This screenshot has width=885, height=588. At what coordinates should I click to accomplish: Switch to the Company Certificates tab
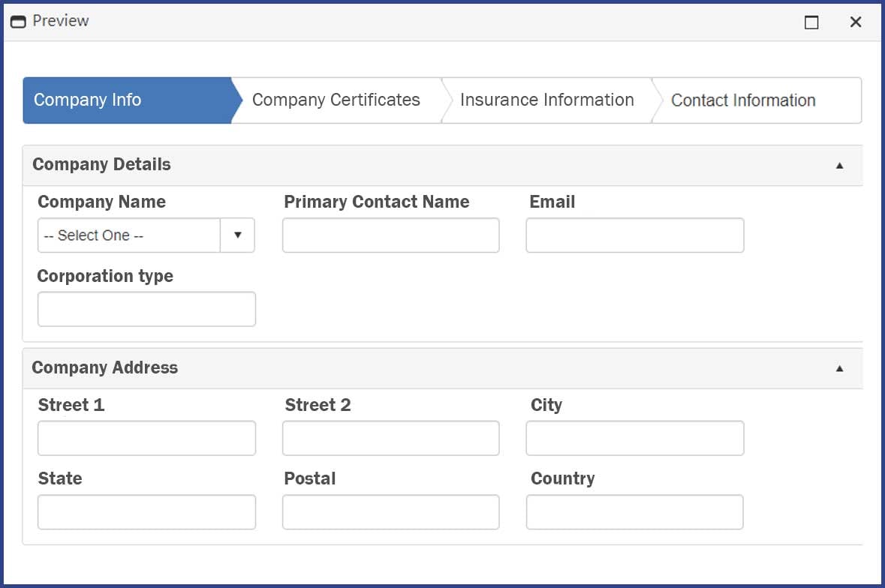[336, 100]
